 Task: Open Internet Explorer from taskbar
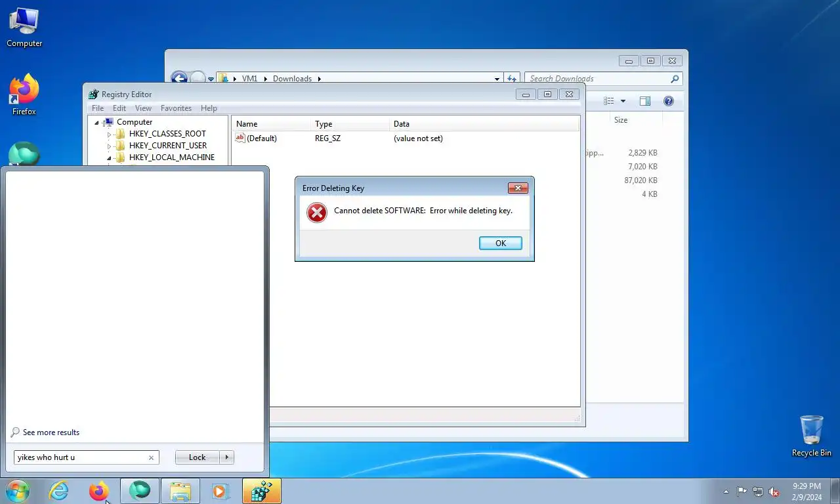coord(58,491)
